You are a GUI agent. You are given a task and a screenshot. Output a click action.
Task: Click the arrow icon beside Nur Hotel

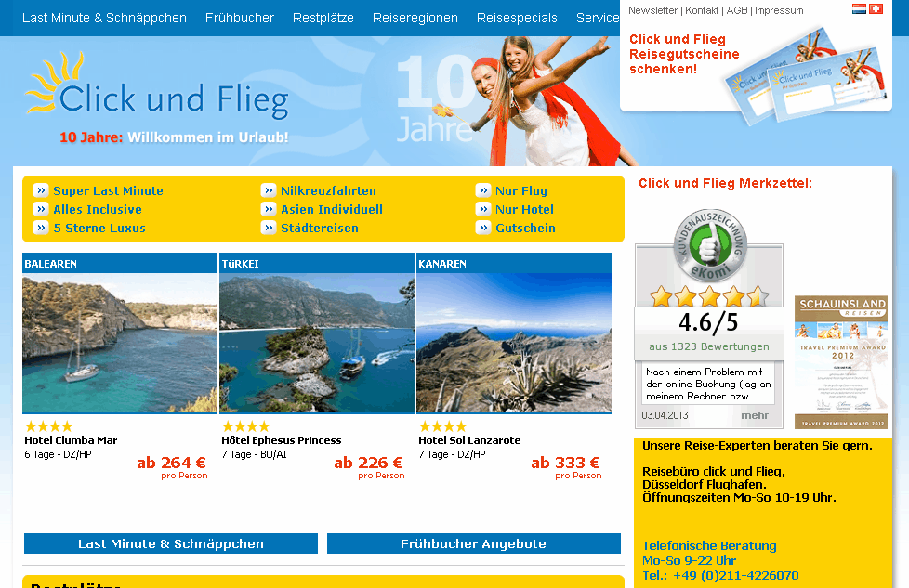pos(483,209)
